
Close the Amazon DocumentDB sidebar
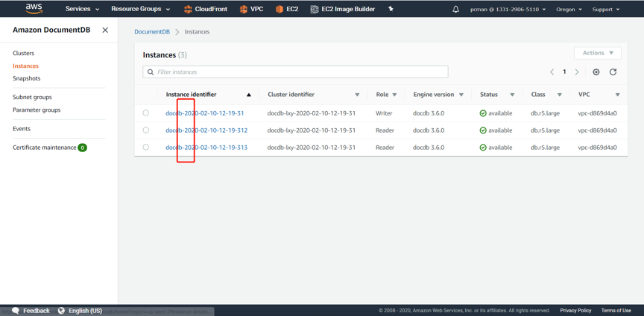click(105, 30)
